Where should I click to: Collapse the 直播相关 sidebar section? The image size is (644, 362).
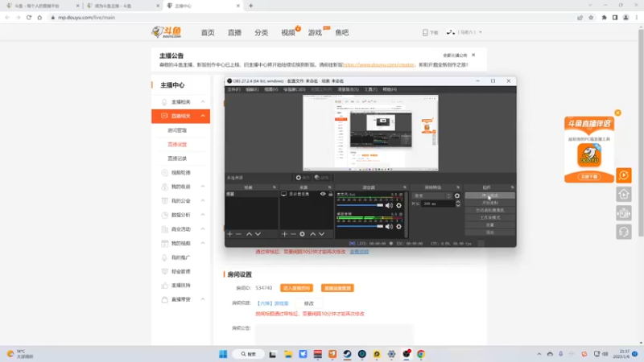(203, 116)
